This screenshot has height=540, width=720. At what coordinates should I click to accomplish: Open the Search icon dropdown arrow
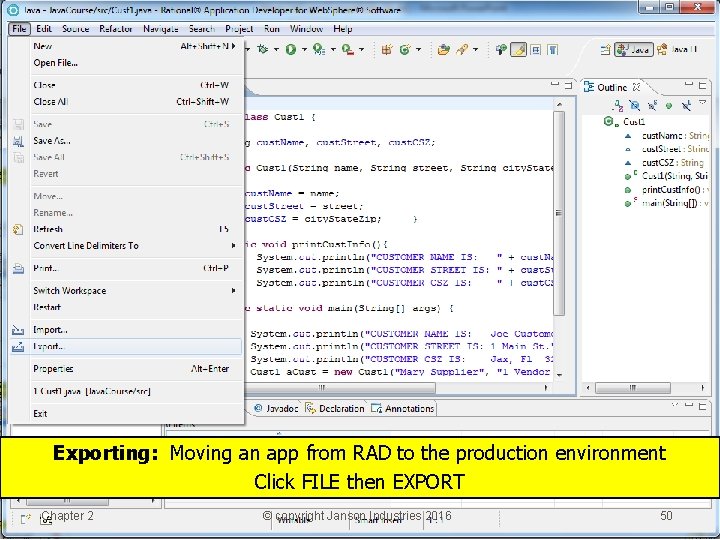click(x=475, y=50)
